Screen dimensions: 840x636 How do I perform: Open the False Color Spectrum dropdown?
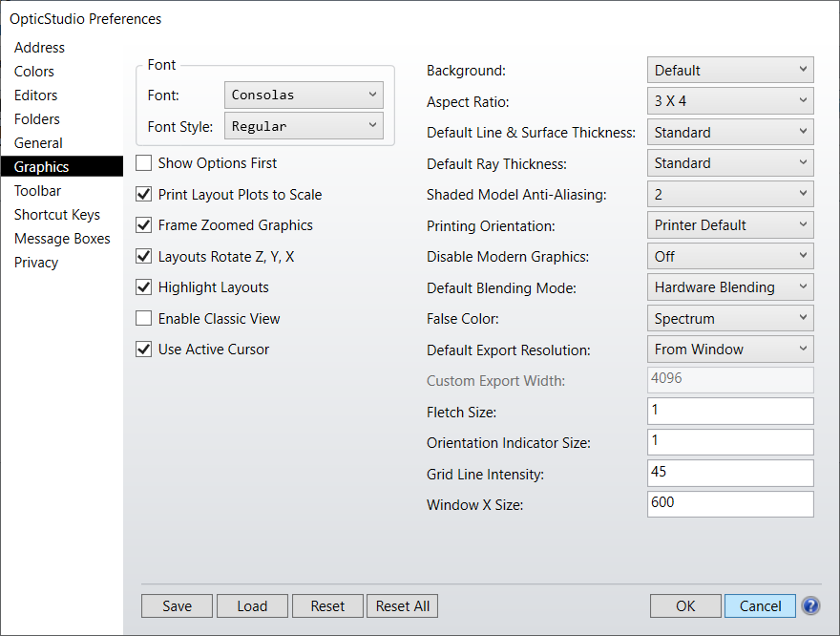[730, 319]
